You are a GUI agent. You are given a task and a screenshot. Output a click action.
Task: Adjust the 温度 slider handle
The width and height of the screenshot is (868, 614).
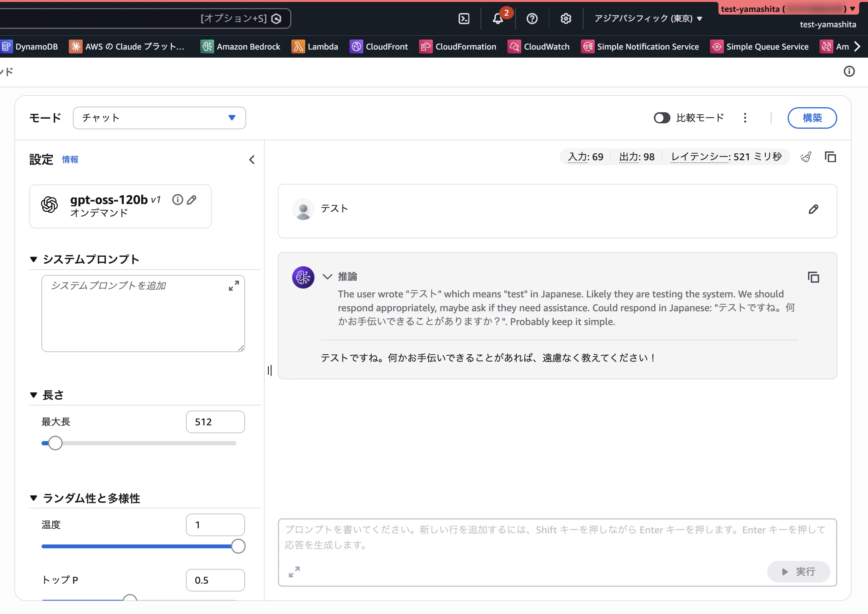(x=238, y=546)
